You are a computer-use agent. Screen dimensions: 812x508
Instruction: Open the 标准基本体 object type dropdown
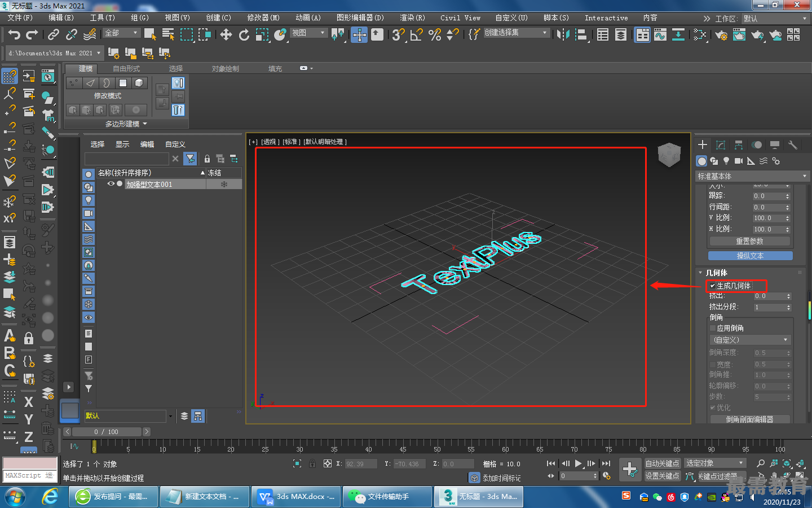[752, 176]
